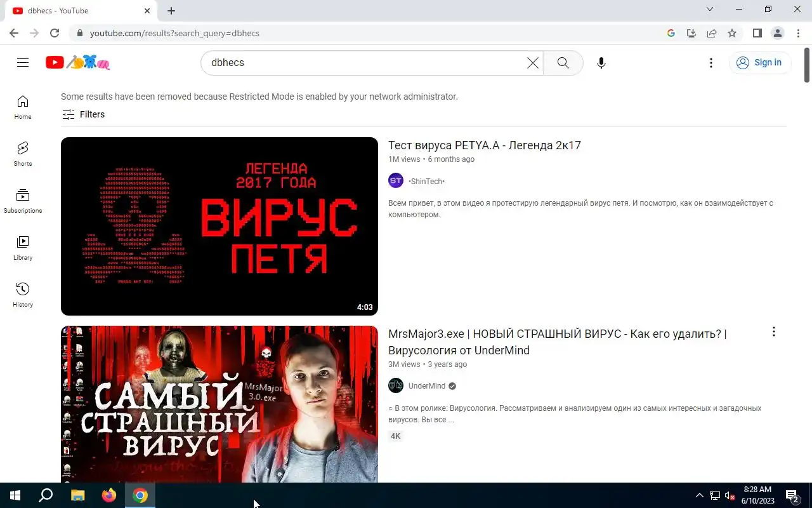Bookmark this page with the star
This screenshot has height=508, width=812.
(732, 33)
